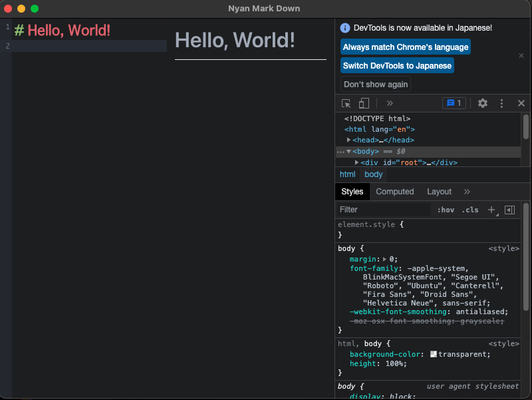This screenshot has width=532, height=400.
Task: Switch to the Layout tab
Action: 439,192
